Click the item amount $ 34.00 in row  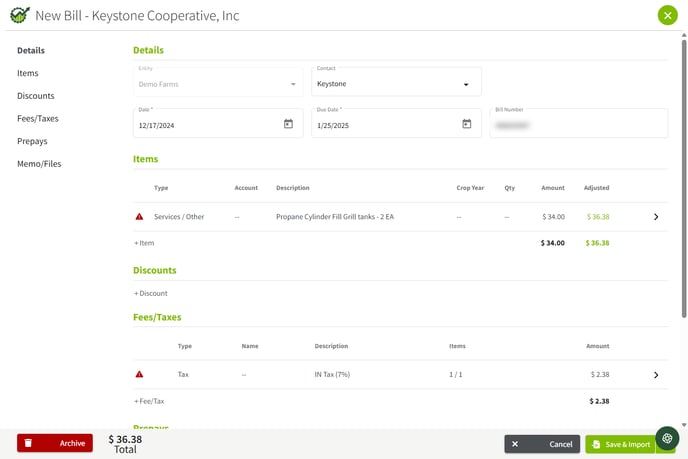click(553, 217)
